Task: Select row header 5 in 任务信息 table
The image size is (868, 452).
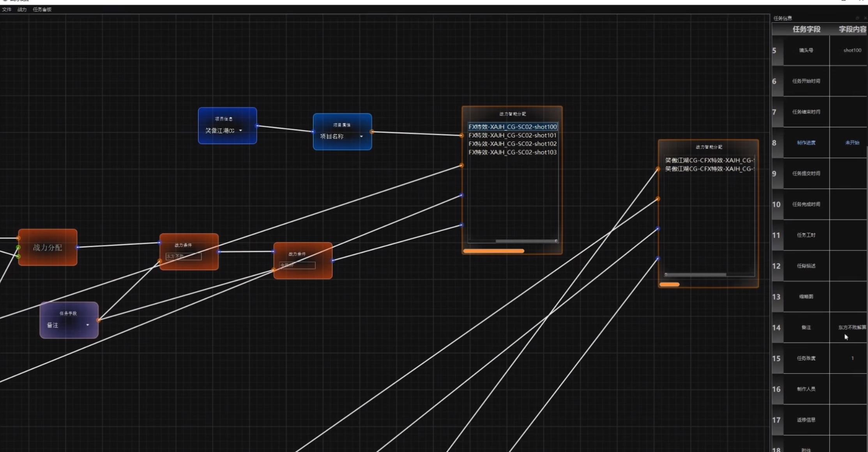Action: click(777, 51)
